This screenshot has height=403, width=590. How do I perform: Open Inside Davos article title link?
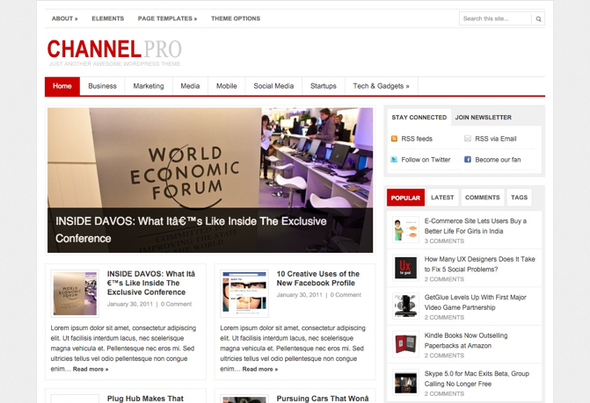point(151,283)
